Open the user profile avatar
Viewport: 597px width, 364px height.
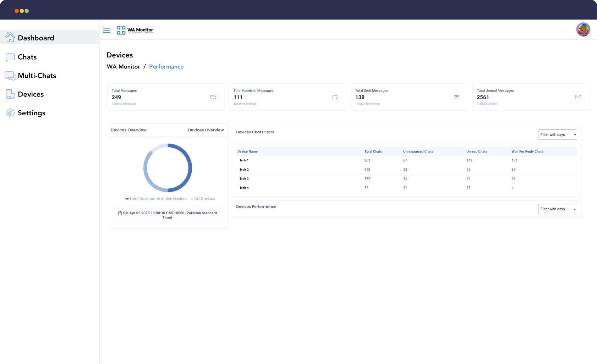583,29
